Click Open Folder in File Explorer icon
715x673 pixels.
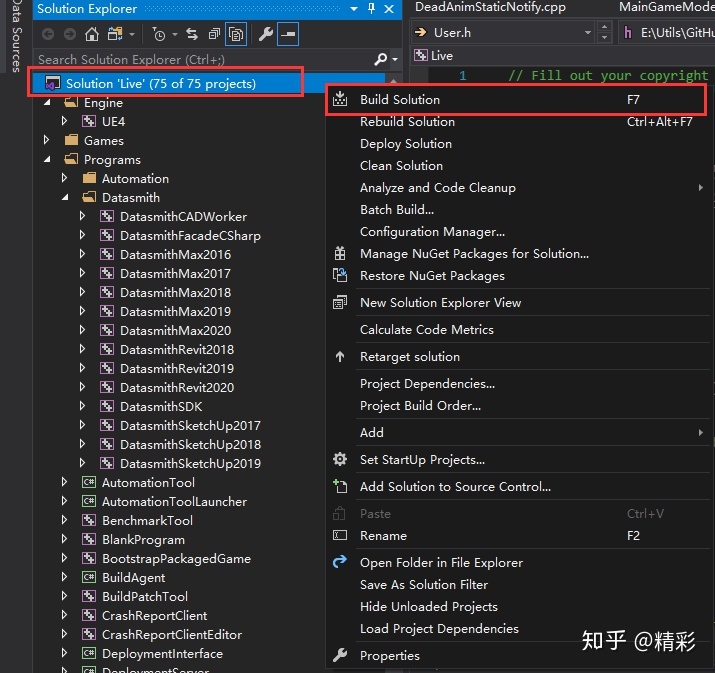tap(340, 562)
